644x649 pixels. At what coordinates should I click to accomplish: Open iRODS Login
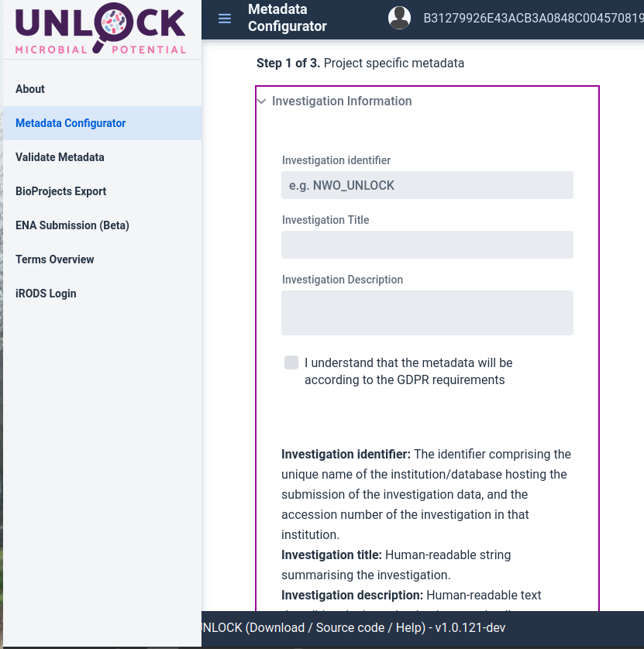(46, 294)
